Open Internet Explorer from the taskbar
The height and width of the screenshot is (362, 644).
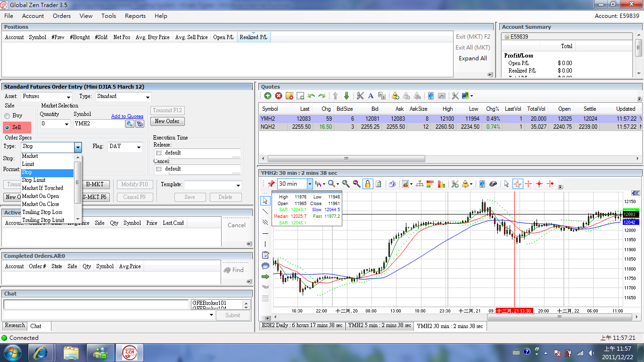point(41,352)
